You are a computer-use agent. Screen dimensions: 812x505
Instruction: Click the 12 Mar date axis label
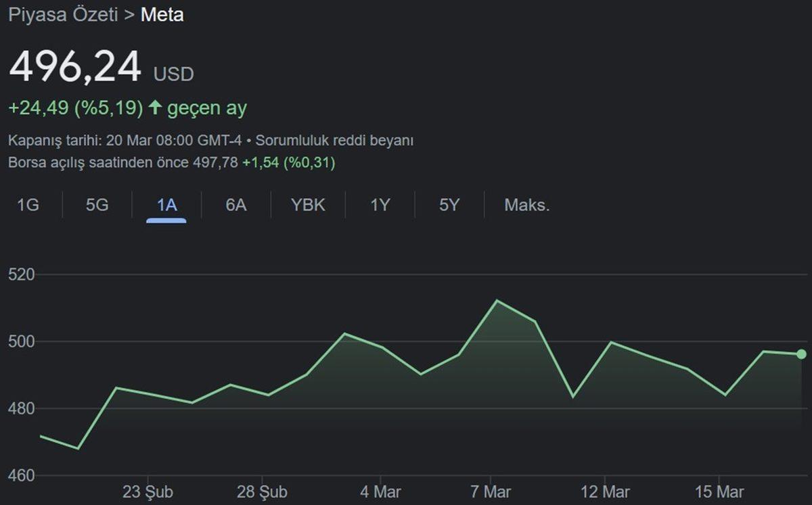click(x=606, y=492)
